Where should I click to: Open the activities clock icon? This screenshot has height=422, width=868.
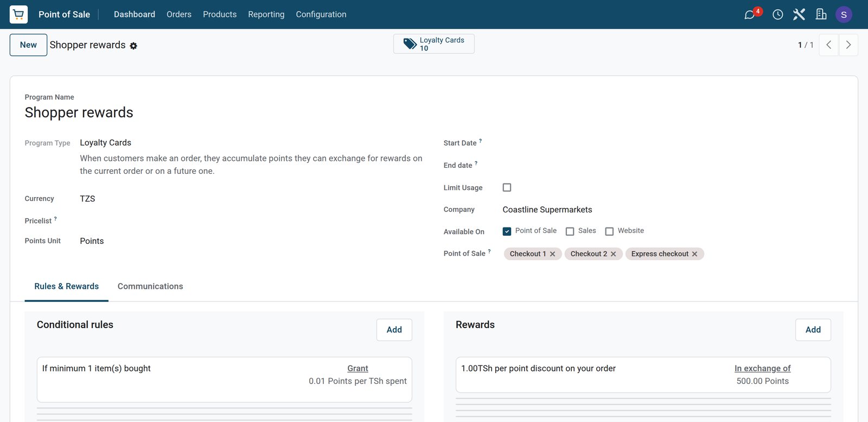coord(777,15)
